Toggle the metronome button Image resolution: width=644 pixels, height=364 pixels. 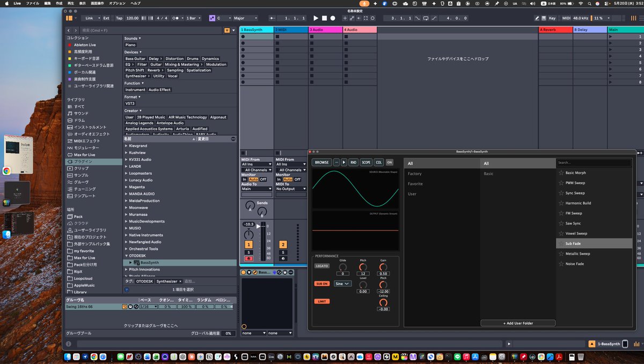coord(177,18)
